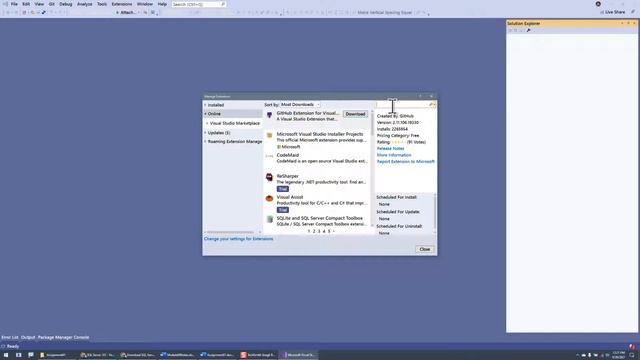Screen dimensions: 640x360
Task: Click the Trial badge under Visual Assist
Action: [x=282, y=210]
